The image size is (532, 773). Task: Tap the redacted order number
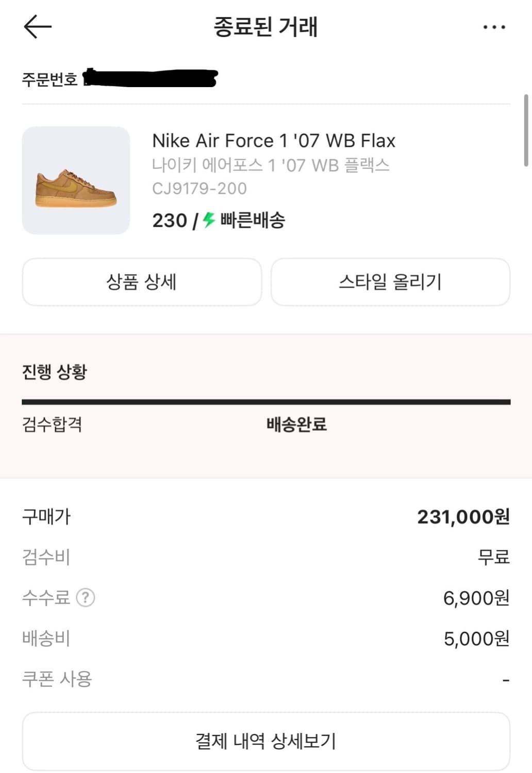click(150, 78)
